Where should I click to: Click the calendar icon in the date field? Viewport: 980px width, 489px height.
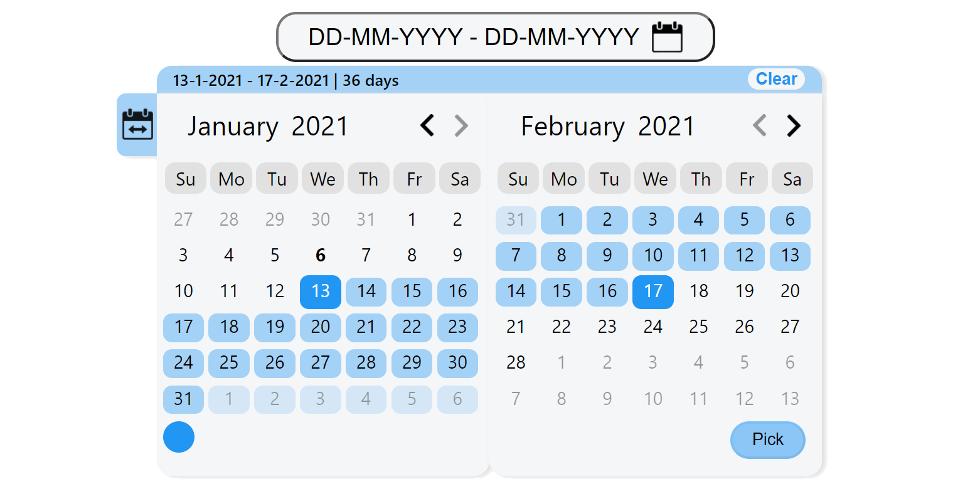coord(666,37)
